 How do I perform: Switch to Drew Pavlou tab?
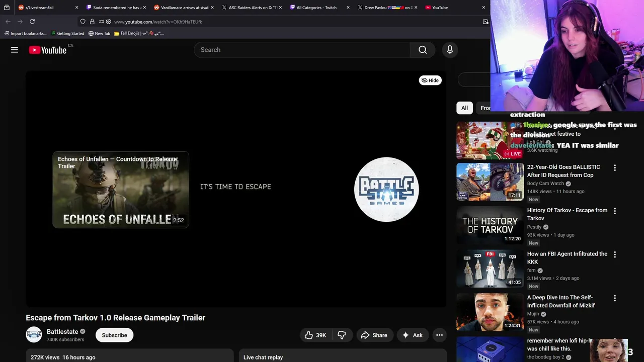point(388,8)
